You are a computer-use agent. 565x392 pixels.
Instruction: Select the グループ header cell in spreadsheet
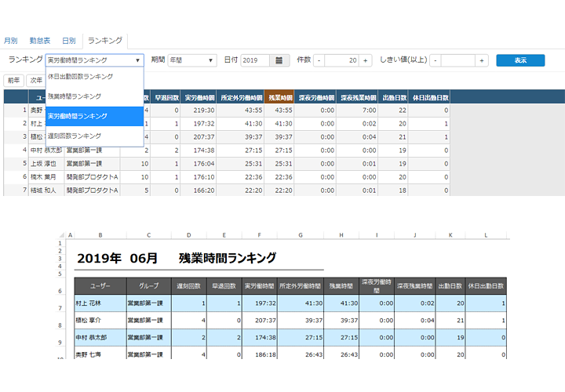[149, 286]
